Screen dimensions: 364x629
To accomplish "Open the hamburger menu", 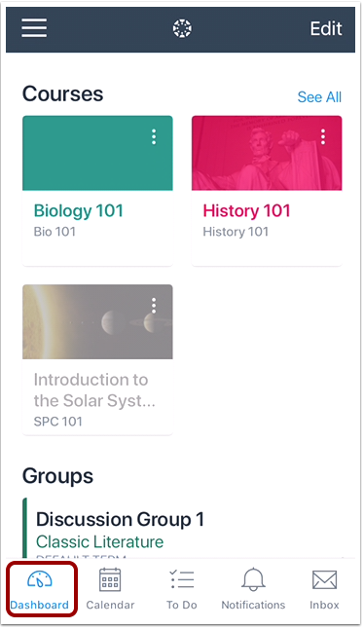I will click(34, 28).
